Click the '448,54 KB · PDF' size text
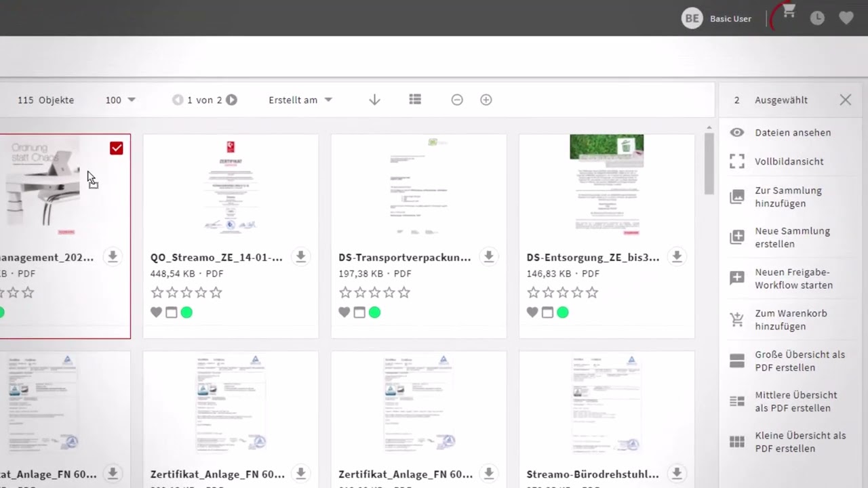868x488 pixels. 187,274
